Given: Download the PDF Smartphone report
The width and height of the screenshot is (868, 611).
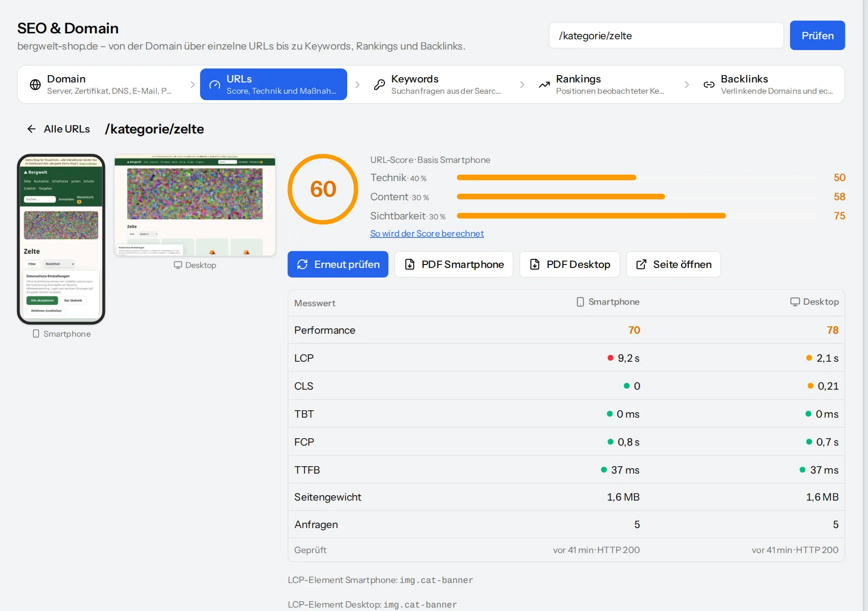Looking at the screenshot, I should [454, 265].
